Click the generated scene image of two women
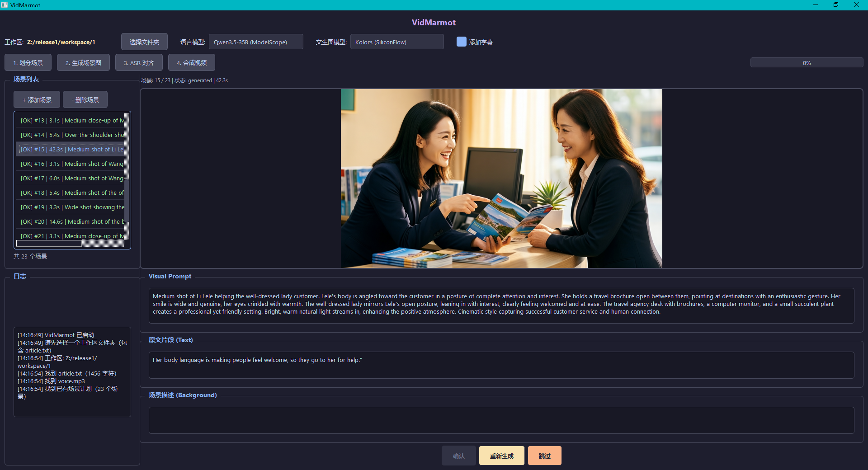The image size is (868, 470). (501, 178)
